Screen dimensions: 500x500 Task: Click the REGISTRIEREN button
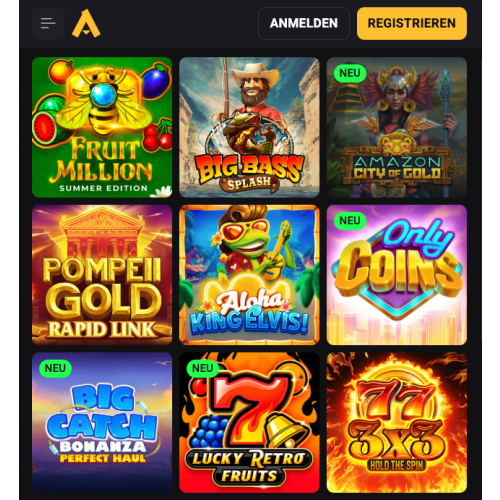coord(412,23)
